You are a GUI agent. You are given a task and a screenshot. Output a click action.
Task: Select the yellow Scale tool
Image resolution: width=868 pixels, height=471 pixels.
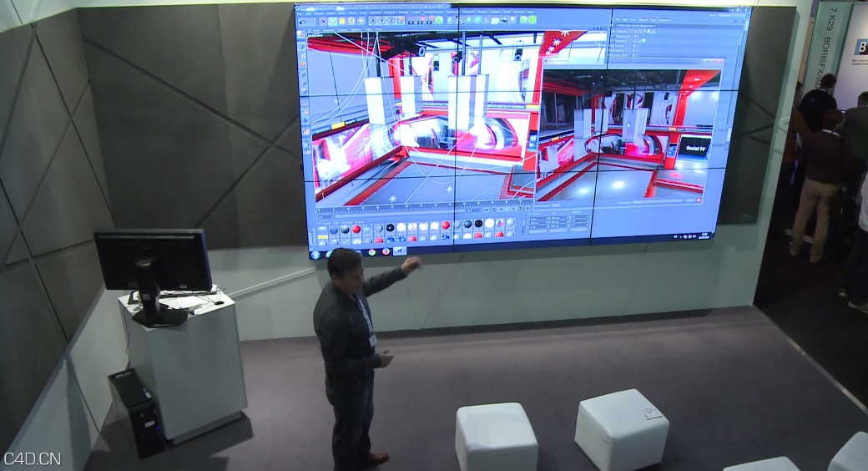pos(342,22)
